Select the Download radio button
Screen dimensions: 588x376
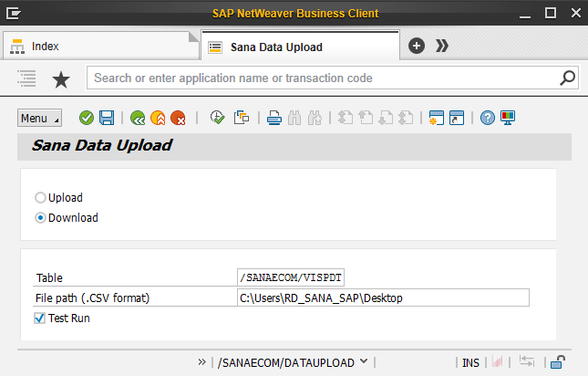[40, 217]
